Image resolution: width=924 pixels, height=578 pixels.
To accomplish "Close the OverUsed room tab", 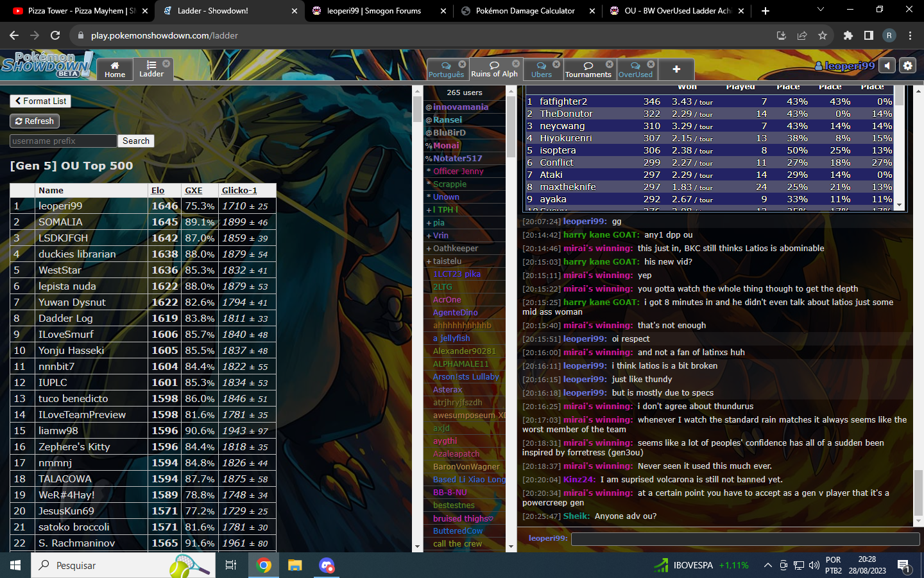I will 651,64.
